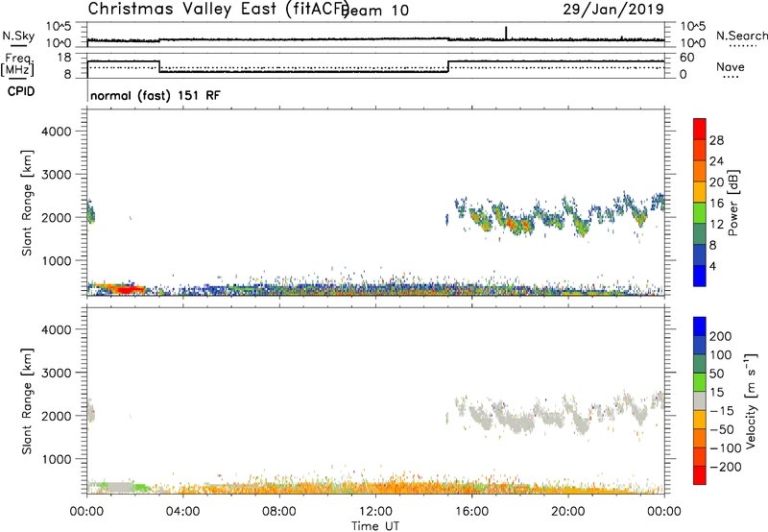The height and width of the screenshot is (532, 768).
Task: Click the '2000' tick label on the power panel
Action: (x=57, y=217)
